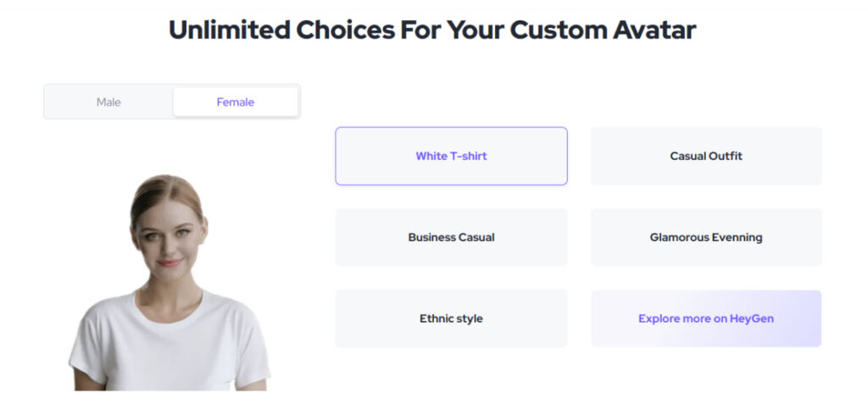The height and width of the screenshot is (403, 868).
Task: Pick the Business Casual style
Action: click(x=451, y=237)
